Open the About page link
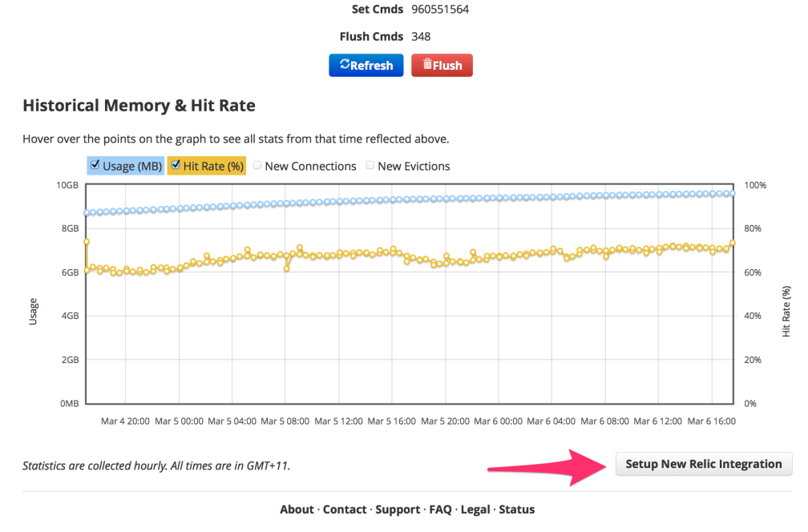808x532 pixels. 297,509
